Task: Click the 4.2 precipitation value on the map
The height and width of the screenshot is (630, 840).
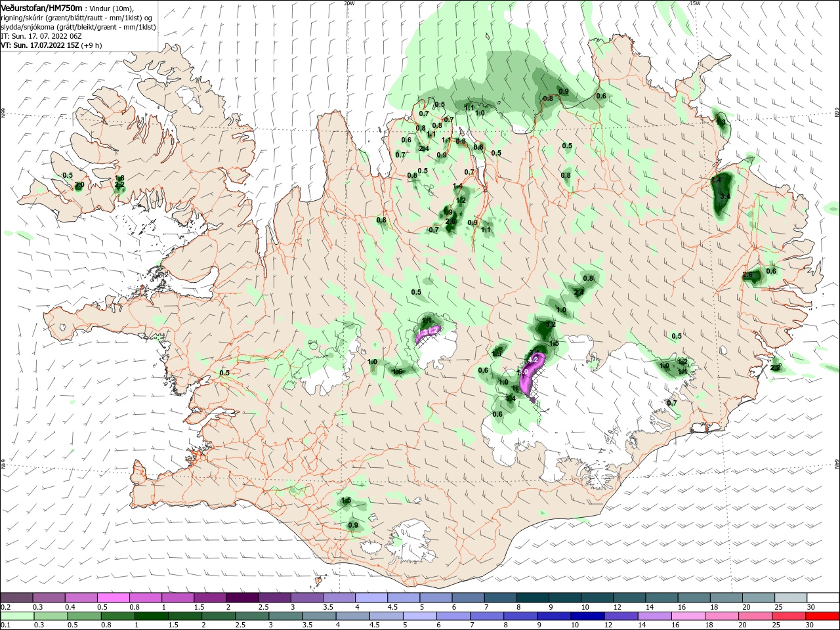Action: coord(534,360)
